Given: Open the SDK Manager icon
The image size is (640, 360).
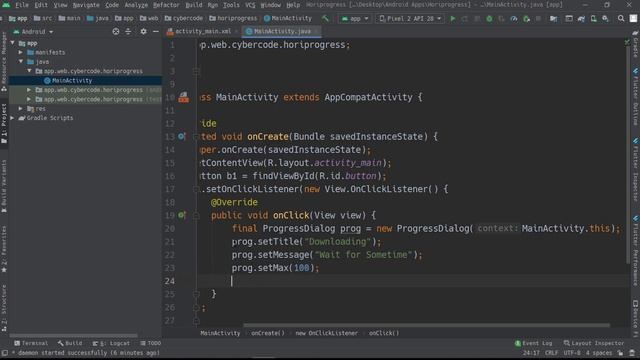Looking at the screenshot, I should pos(605,19).
